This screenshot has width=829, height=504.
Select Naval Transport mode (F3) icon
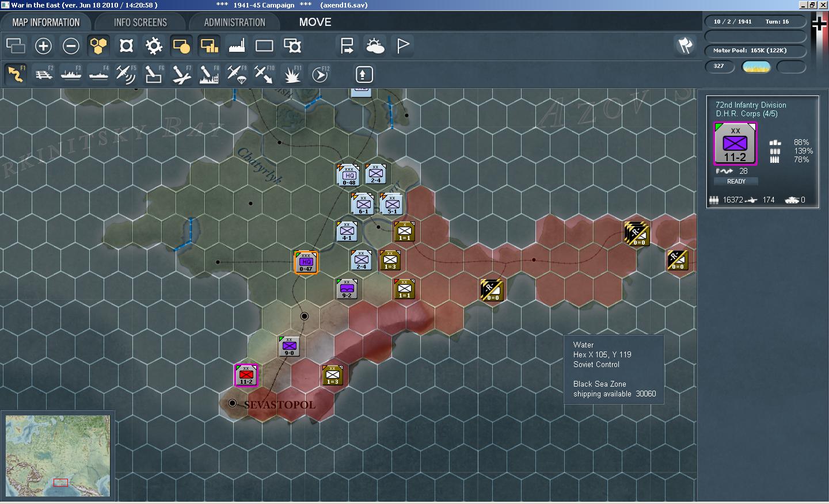click(x=71, y=74)
